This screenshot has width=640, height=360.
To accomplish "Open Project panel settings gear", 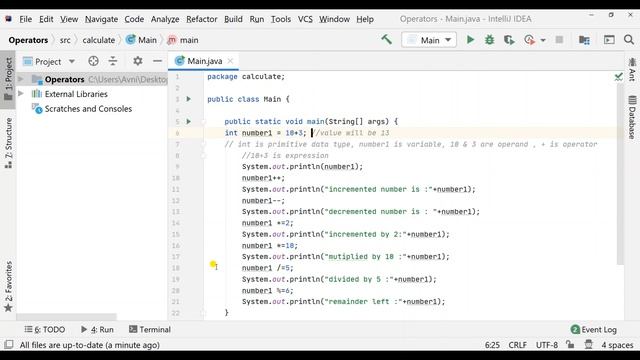I will 138,61.
